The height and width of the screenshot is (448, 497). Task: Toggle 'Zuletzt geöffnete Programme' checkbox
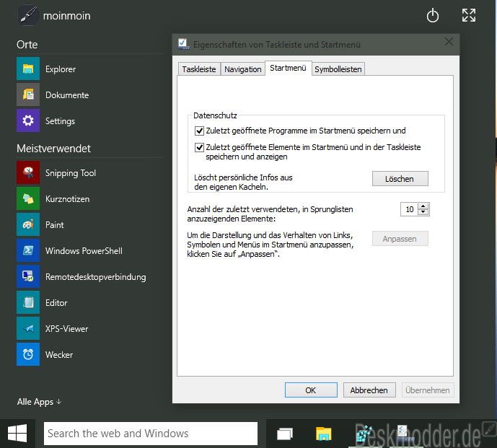click(199, 131)
